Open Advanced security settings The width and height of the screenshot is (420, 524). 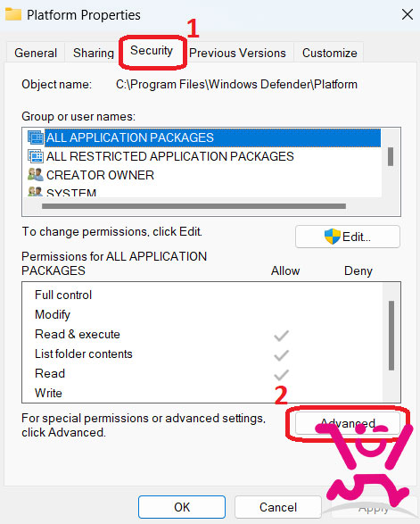[348, 423]
